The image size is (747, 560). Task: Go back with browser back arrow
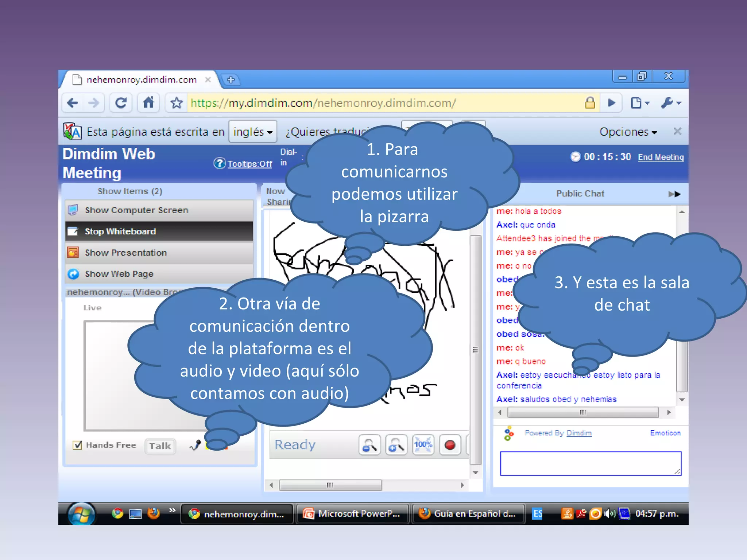(73, 103)
